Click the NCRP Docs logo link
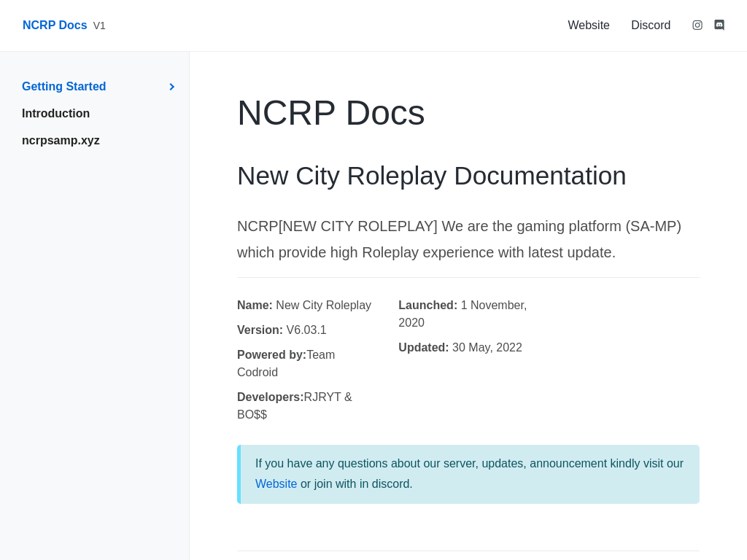Image resolution: width=747 pixels, height=560 pixels. click(x=55, y=26)
